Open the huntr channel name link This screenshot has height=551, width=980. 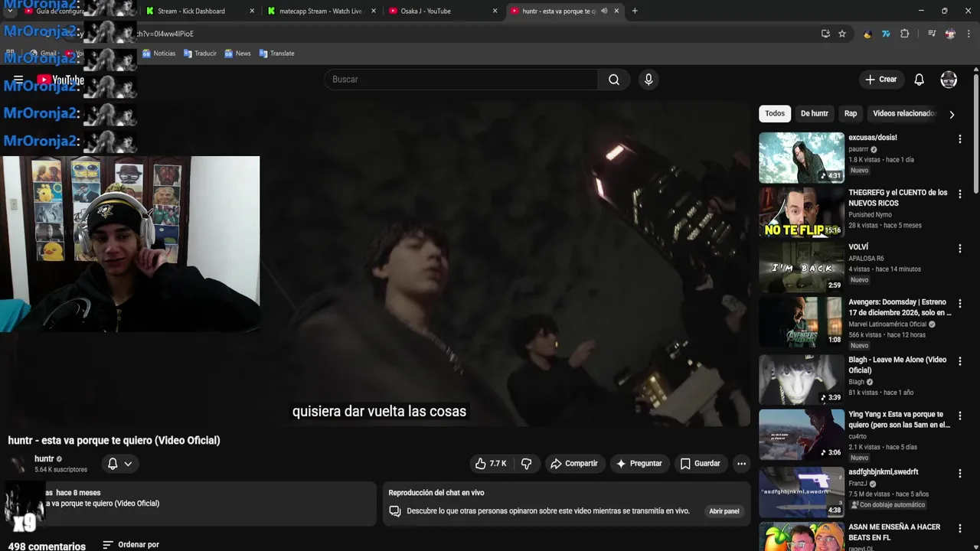coord(44,458)
